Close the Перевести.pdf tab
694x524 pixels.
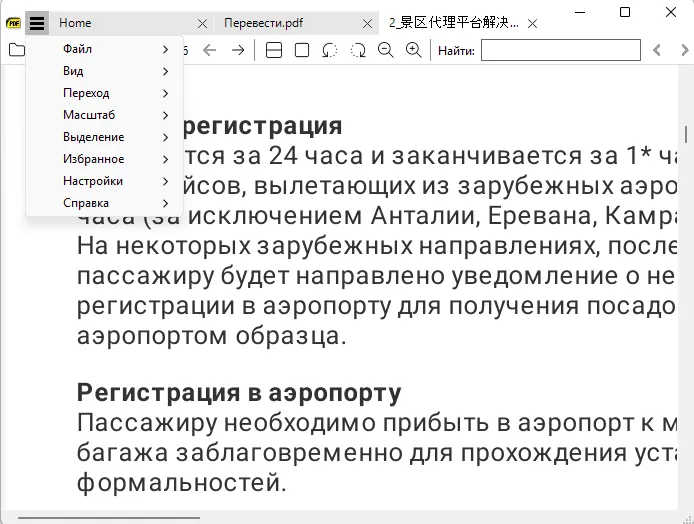[x=367, y=23]
